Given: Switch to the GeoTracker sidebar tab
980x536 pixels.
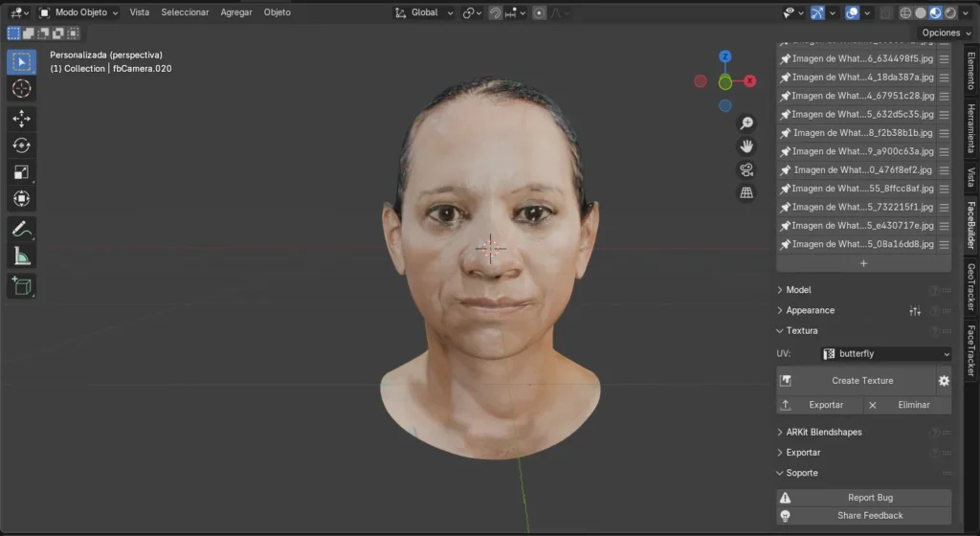Looking at the screenshot, I should tap(970, 287).
